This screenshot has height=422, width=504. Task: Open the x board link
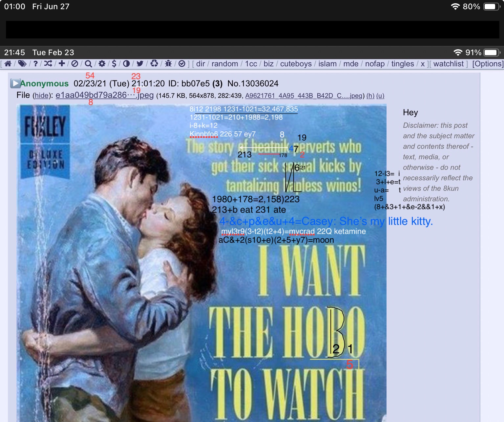(x=423, y=64)
